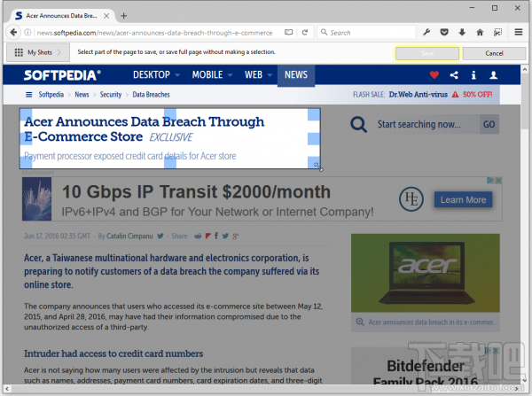Open the user account icon
The height and width of the screenshot is (396, 532).
[493, 75]
